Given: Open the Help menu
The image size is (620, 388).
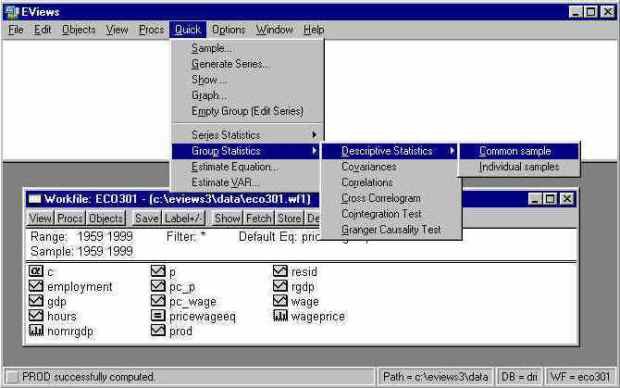Looking at the screenshot, I should 314,30.
